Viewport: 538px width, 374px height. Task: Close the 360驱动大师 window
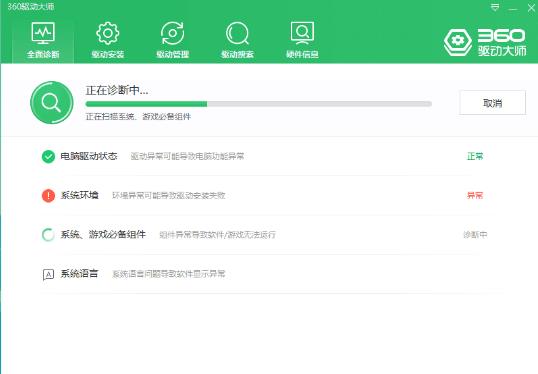coord(531,8)
